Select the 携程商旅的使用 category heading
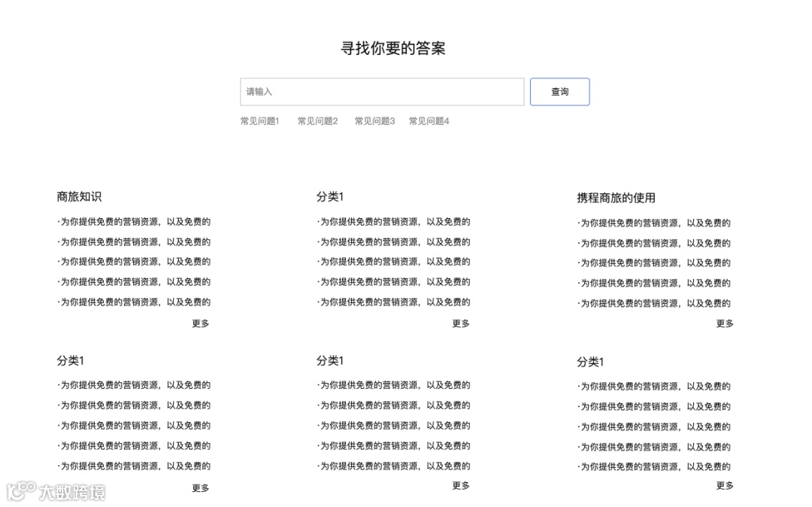This screenshot has width=812, height=507. (x=617, y=198)
